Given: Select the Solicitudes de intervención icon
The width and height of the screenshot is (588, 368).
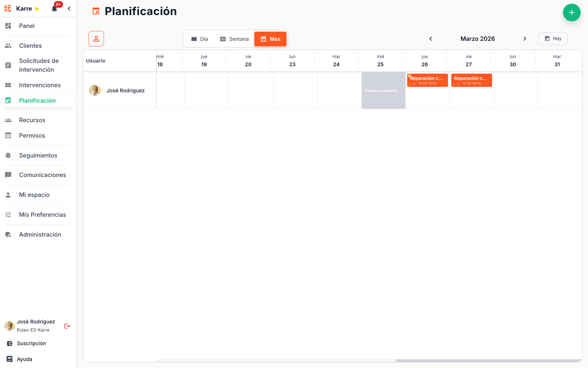Looking at the screenshot, I should [x=8, y=65].
